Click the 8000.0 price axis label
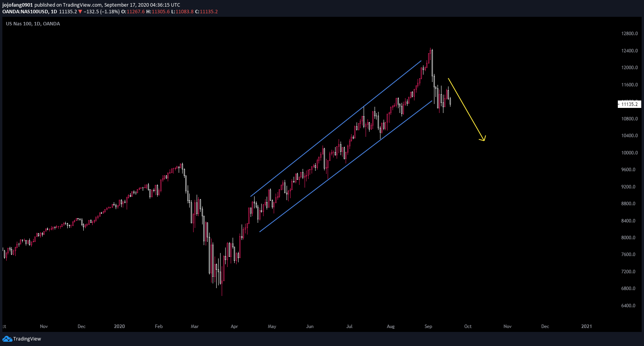The height and width of the screenshot is (346, 644). pyautogui.click(x=628, y=238)
